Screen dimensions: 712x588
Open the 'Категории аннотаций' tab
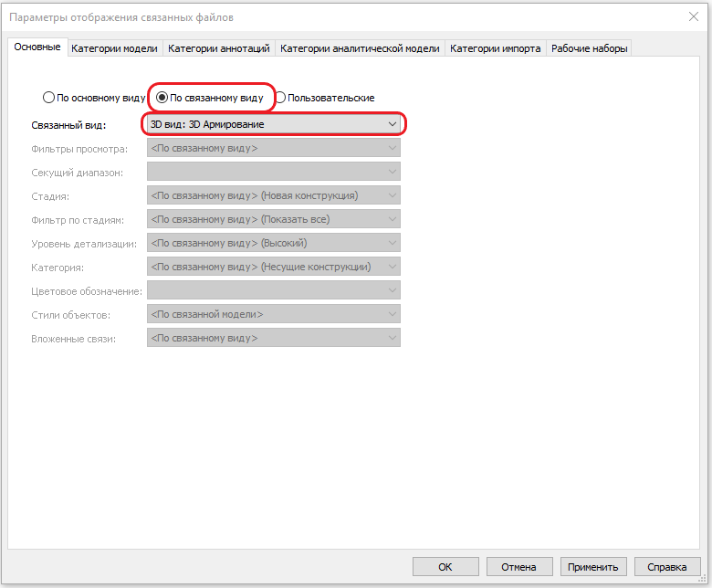click(219, 48)
